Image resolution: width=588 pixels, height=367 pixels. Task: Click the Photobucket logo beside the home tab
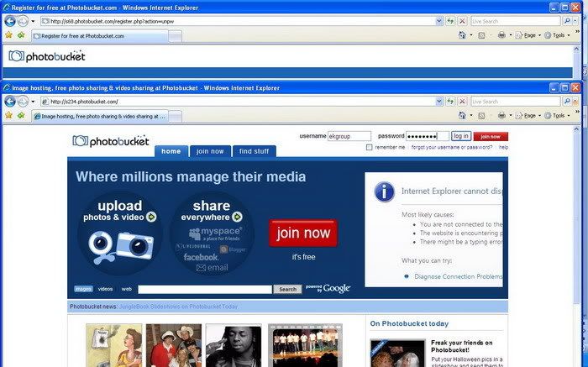(110, 141)
